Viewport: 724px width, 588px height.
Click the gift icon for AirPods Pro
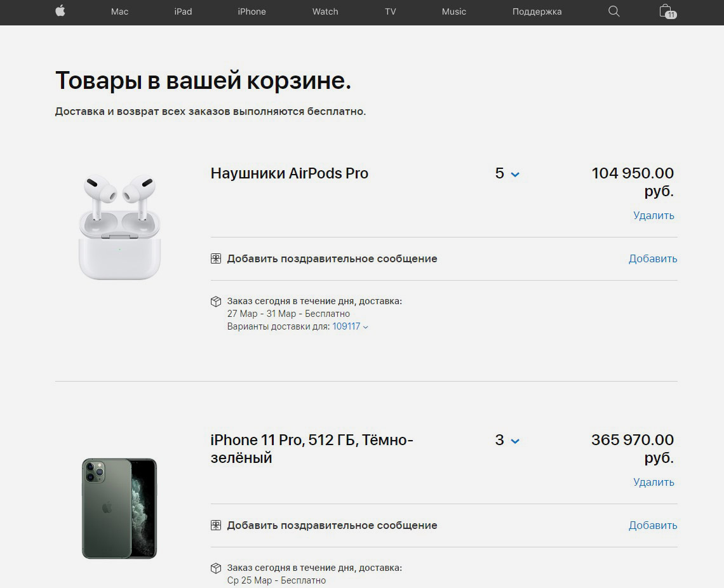click(x=216, y=258)
